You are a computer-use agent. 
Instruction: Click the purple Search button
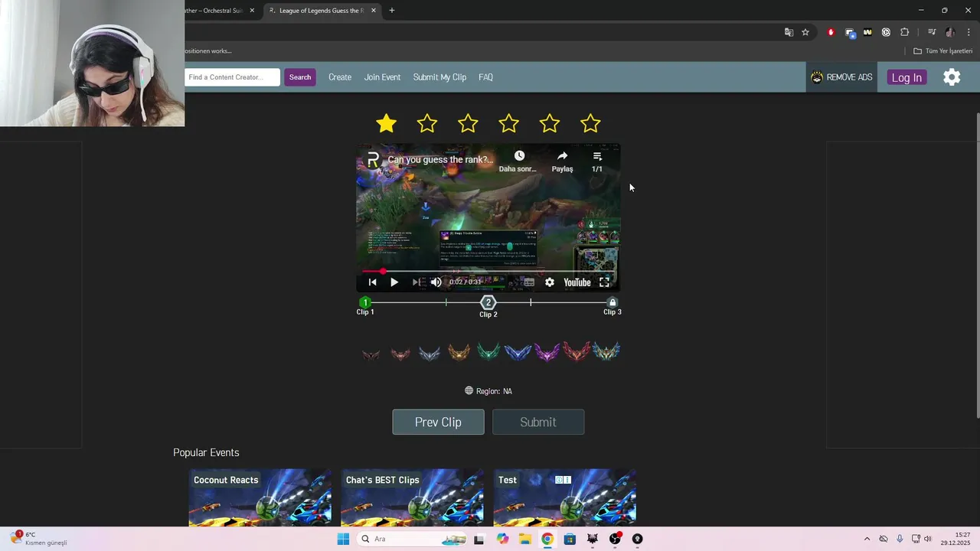tap(300, 77)
